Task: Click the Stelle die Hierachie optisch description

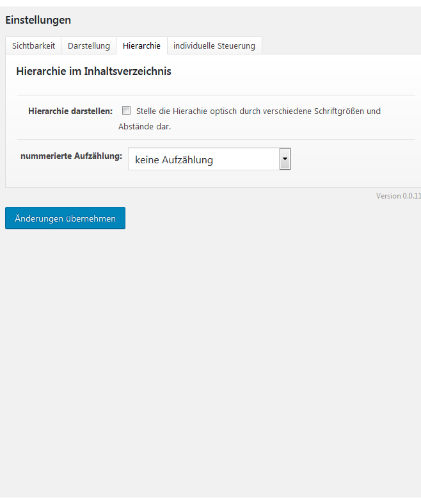Action: (x=250, y=118)
